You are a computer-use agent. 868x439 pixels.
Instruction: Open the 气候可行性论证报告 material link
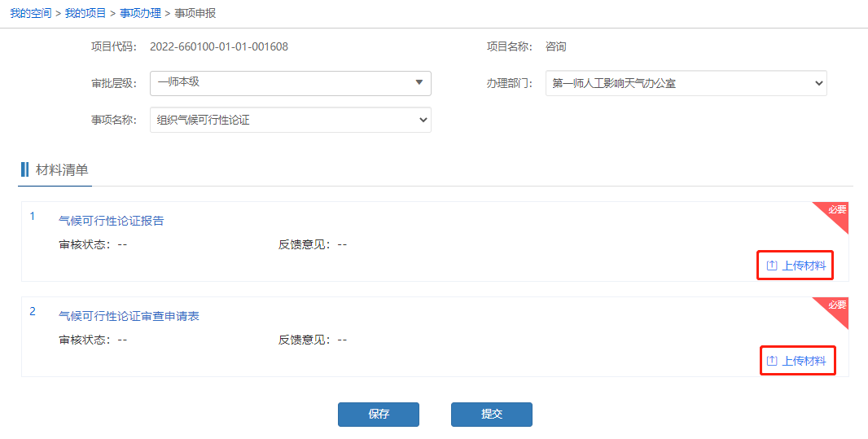(x=111, y=221)
